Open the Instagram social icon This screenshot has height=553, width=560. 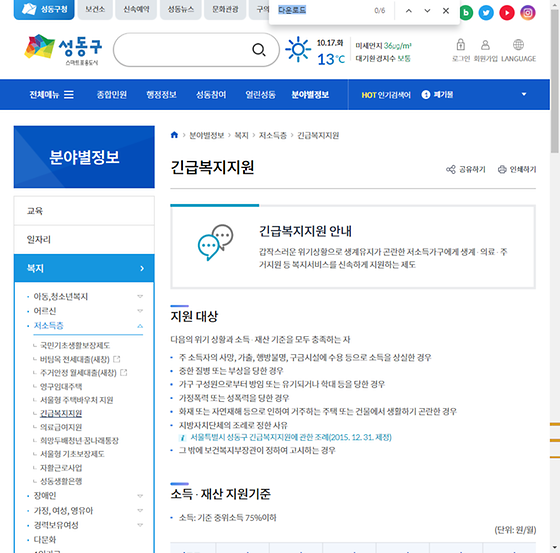click(528, 13)
